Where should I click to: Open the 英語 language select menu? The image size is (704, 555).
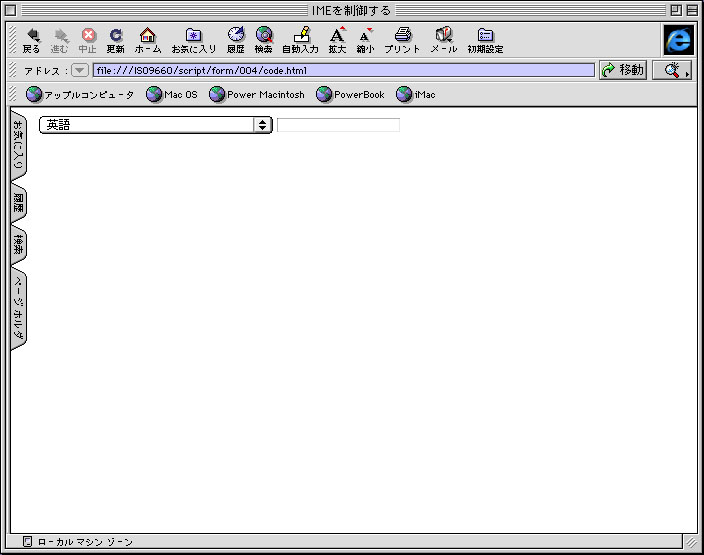(x=156, y=125)
